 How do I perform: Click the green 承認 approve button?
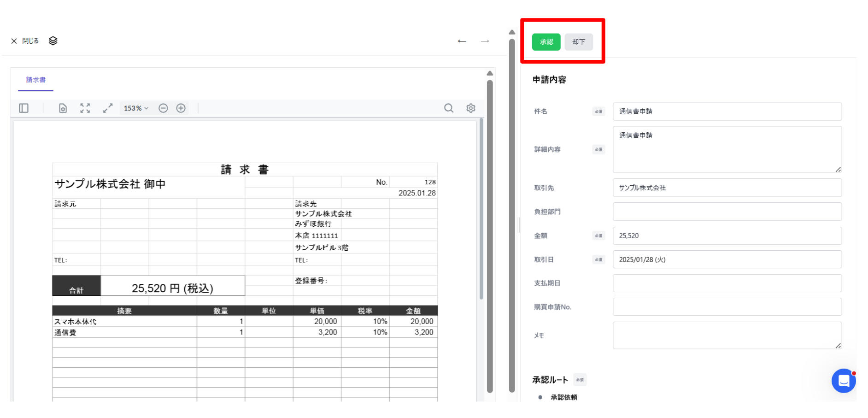[x=546, y=42]
